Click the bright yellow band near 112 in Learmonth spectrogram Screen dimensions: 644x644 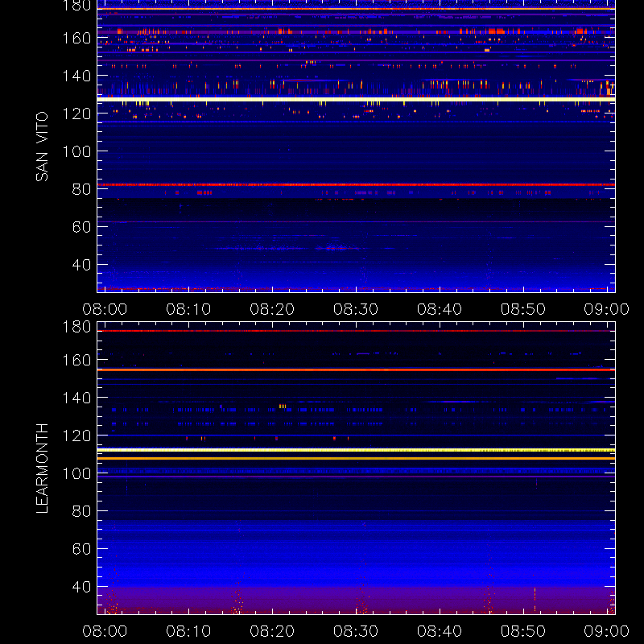pos(356,450)
